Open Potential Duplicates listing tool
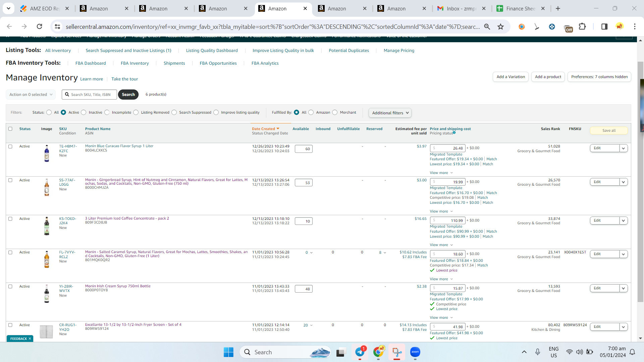The width and height of the screenshot is (644, 362). click(x=349, y=51)
